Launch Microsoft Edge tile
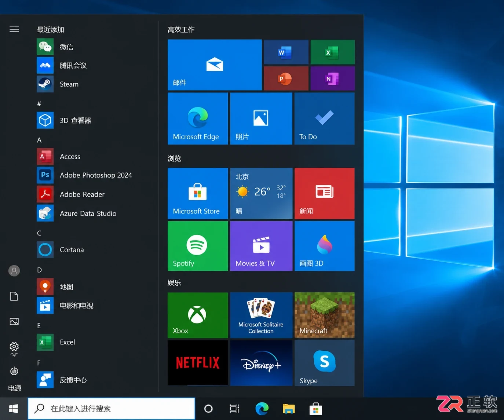The width and height of the screenshot is (504, 420). coord(198,118)
